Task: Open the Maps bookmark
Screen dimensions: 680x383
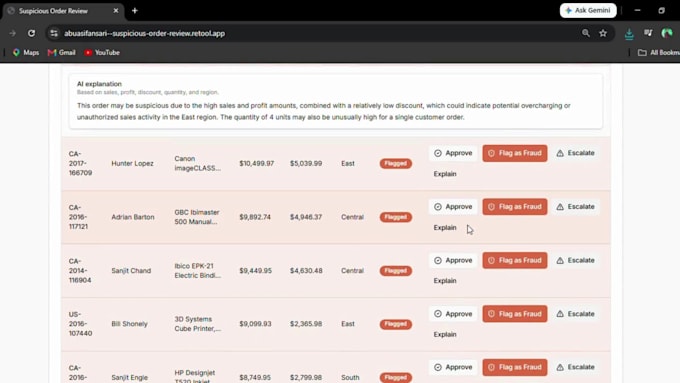Action: coord(26,52)
